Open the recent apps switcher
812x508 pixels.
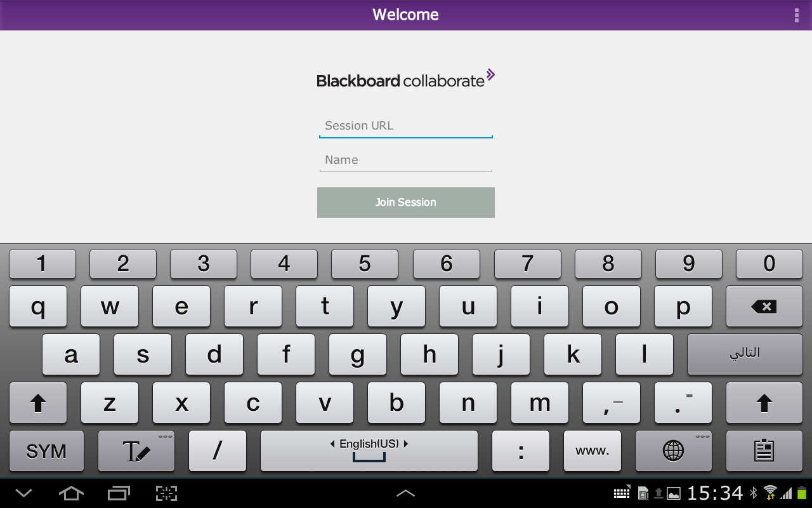point(119,493)
